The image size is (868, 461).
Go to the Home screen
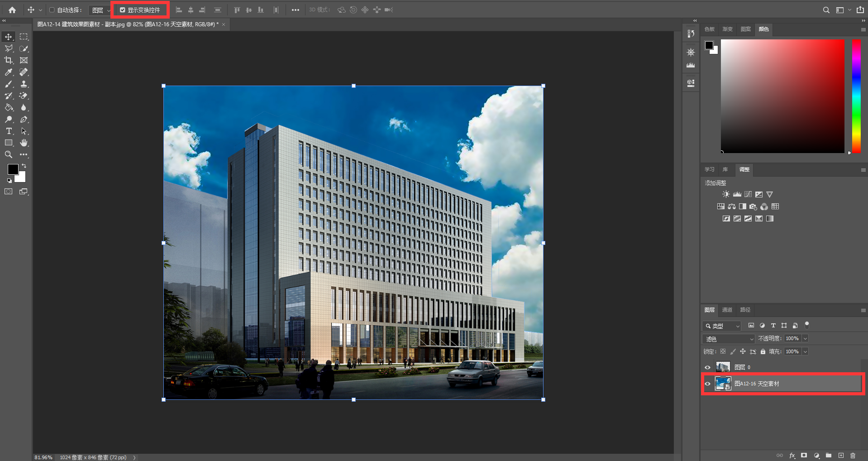coord(12,10)
